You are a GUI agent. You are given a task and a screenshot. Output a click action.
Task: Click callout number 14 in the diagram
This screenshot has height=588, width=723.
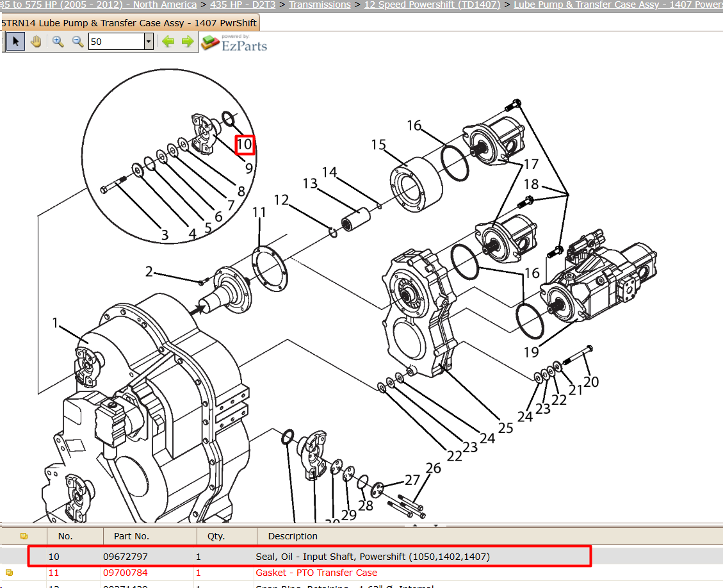pyautogui.click(x=329, y=172)
